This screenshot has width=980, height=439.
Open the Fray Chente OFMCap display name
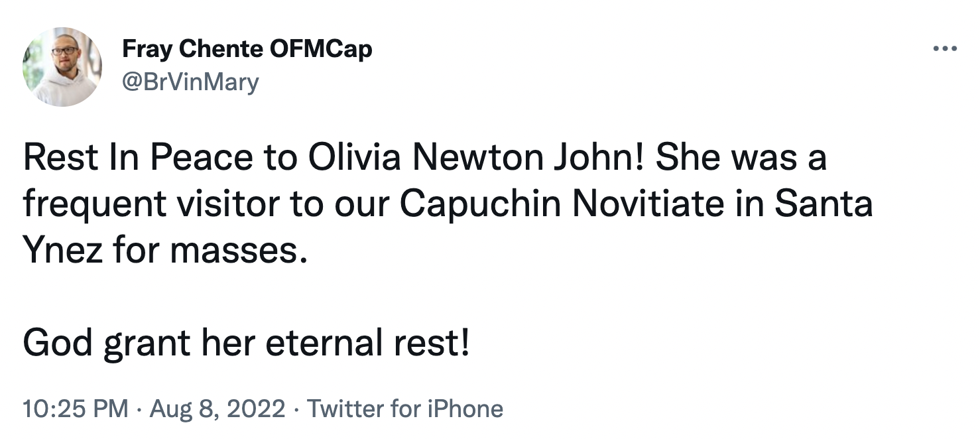pyautogui.click(x=247, y=48)
